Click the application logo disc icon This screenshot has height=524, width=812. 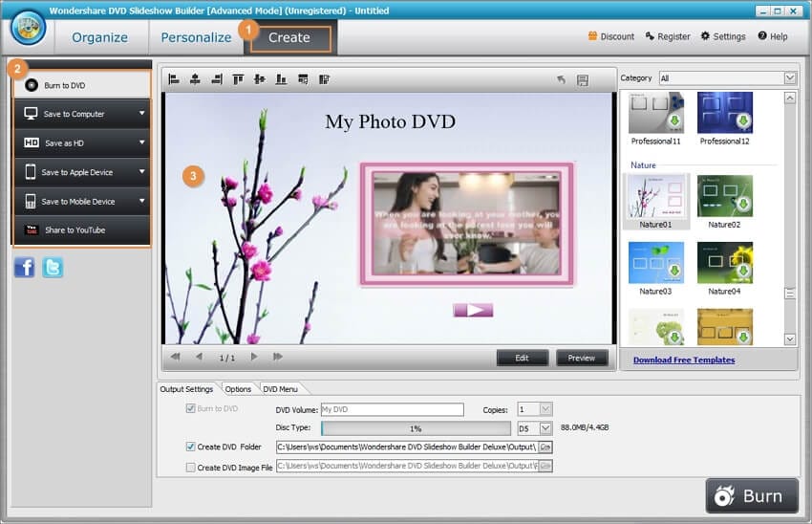[x=28, y=28]
